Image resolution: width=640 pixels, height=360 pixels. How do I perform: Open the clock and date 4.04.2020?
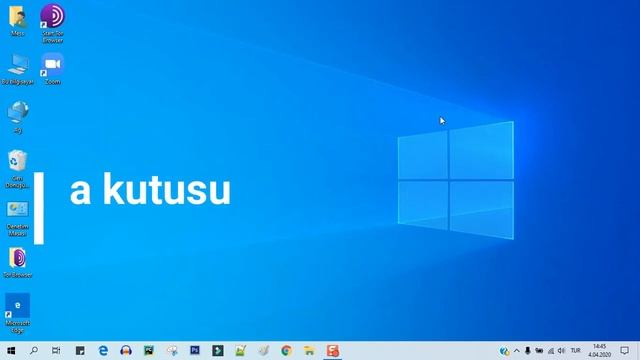[600, 351]
